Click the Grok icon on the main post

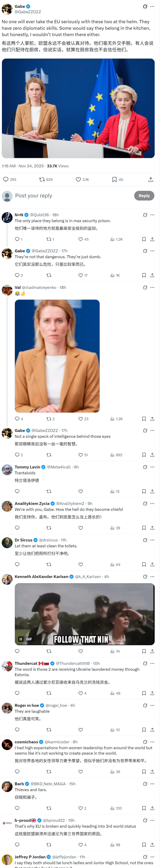(x=145, y=6)
